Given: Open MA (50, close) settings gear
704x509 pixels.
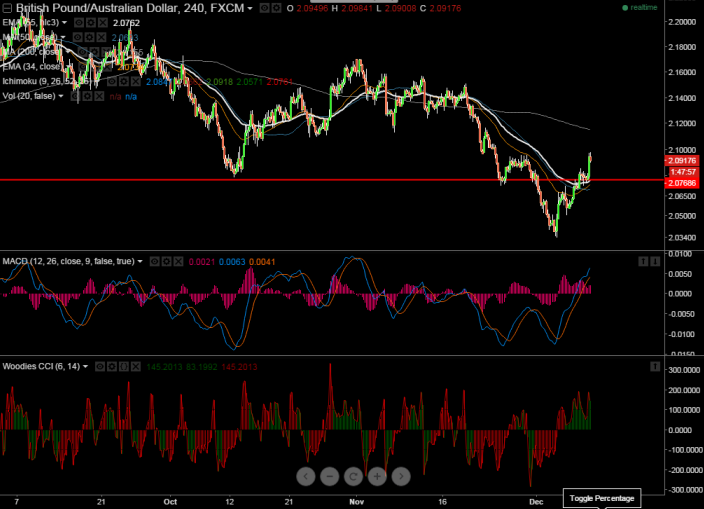Looking at the screenshot, I should coord(90,37).
